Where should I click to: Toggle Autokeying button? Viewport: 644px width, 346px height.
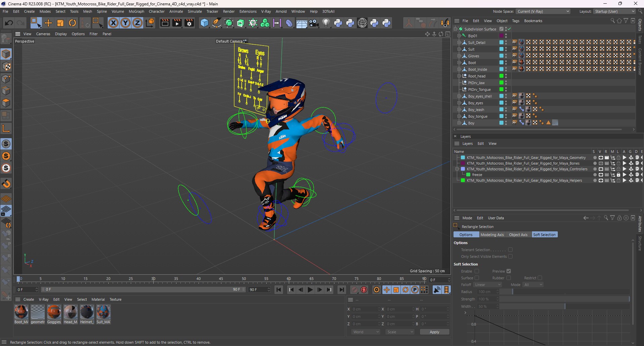pos(364,290)
